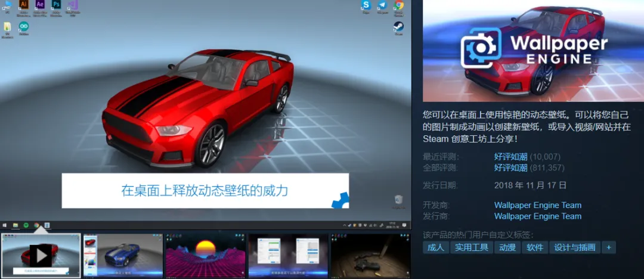The width and height of the screenshot is (644, 279).
Task: Click the Skype icon in video desktop
Action: [366, 5]
